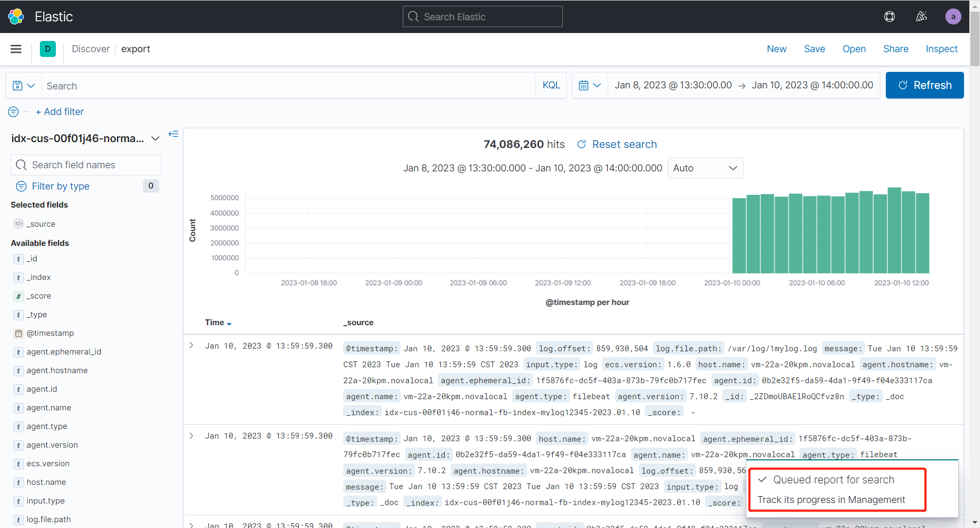Focus the Search field names input
This screenshot has width=980, height=528.
click(x=86, y=165)
